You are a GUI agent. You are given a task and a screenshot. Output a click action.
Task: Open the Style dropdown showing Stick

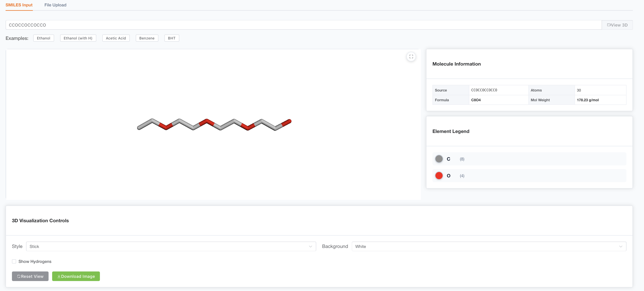pyautogui.click(x=171, y=246)
